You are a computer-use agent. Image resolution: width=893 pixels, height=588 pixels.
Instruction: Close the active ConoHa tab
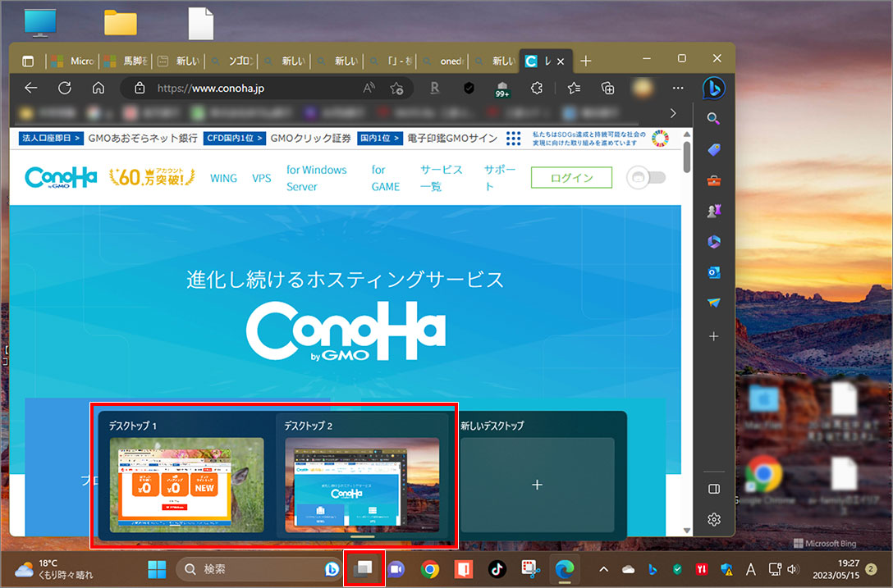tap(561, 62)
